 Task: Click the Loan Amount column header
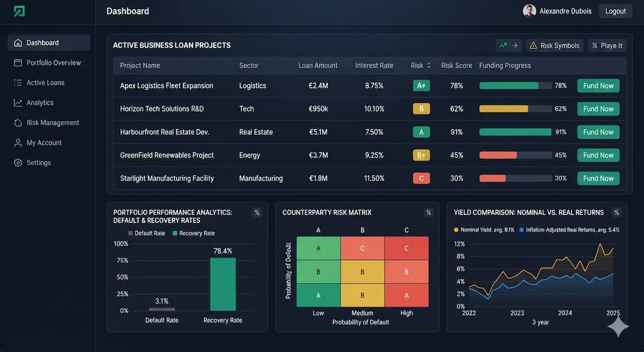318,66
